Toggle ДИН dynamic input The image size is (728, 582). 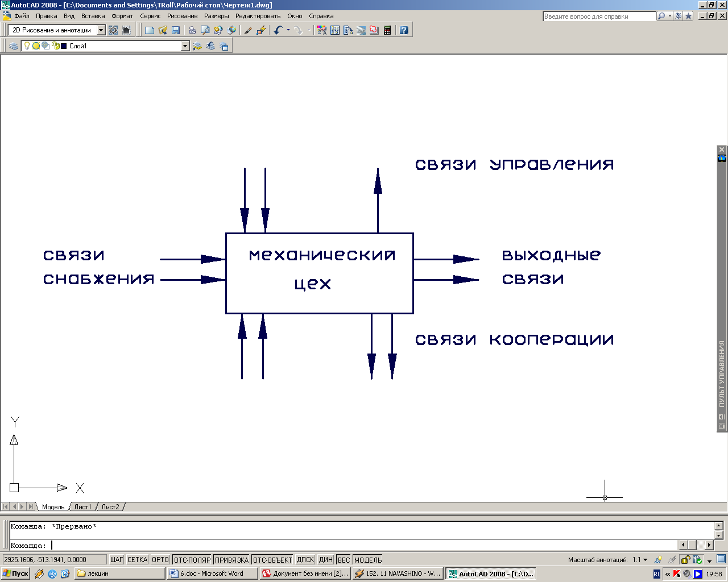[326, 560]
